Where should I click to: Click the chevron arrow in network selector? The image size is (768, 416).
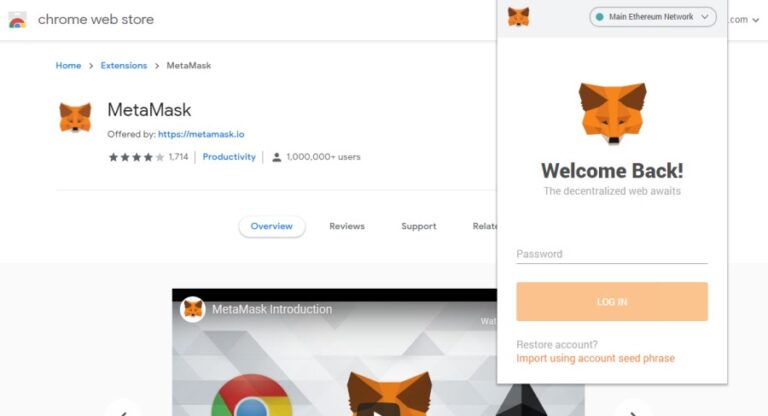[x=704, y=17]
